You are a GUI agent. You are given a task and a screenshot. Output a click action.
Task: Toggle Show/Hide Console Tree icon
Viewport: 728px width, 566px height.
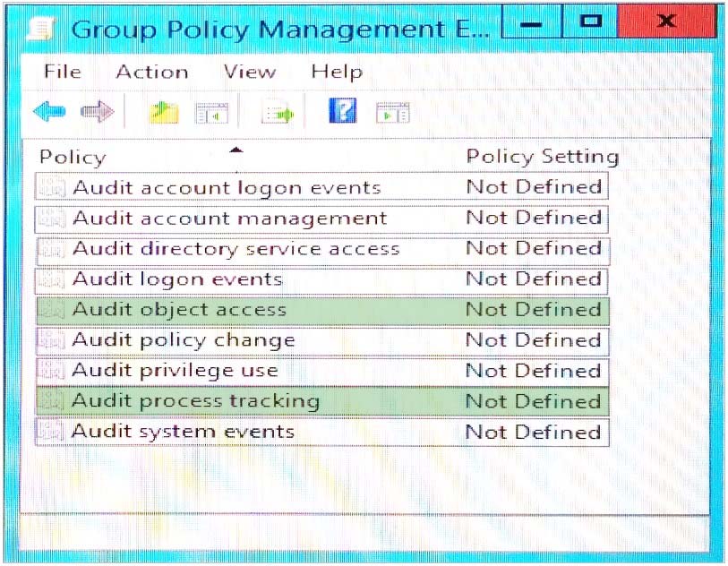pyautogui.click(x=212, y=113)
